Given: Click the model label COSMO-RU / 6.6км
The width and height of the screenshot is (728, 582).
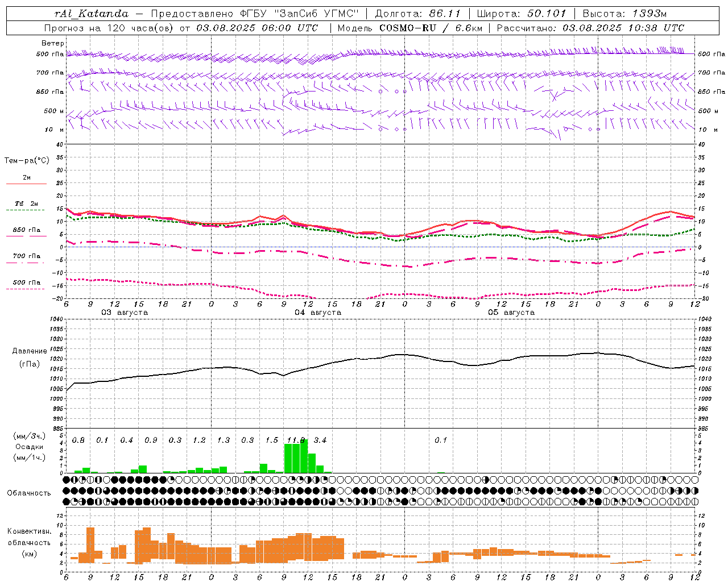Looking at the screenshot, I should click(x=431, y=28).
